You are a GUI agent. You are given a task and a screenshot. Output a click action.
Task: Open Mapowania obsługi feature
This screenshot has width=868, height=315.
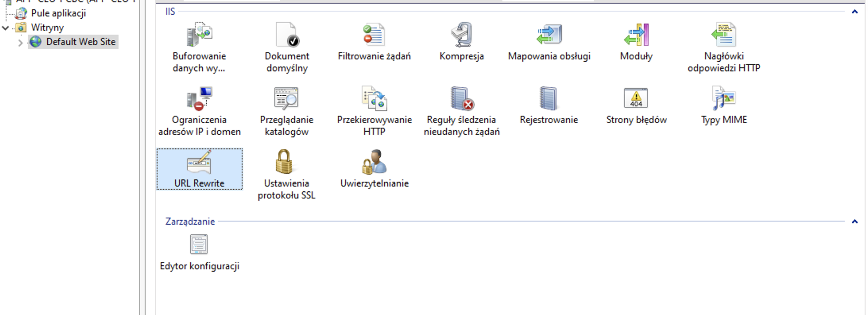coord(549,42)
